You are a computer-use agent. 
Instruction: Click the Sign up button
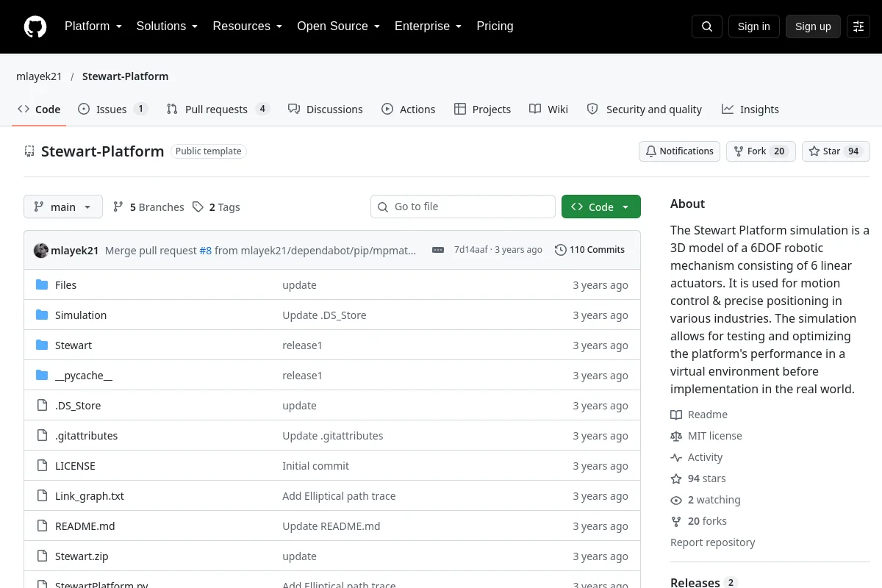813,26
